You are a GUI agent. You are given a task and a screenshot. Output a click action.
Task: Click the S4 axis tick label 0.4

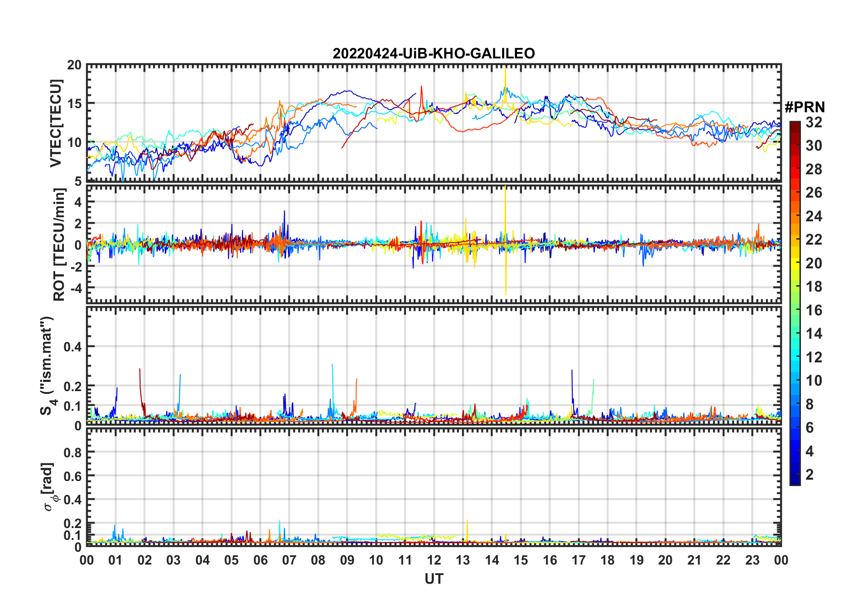pos(73,347)
